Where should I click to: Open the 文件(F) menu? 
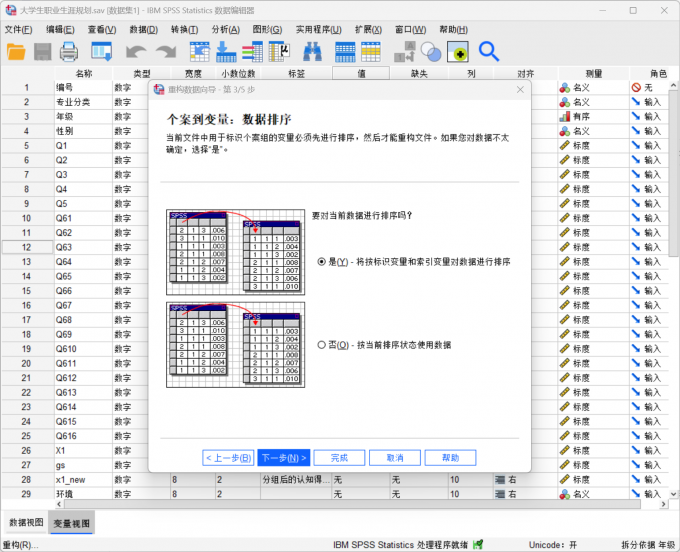18,29
